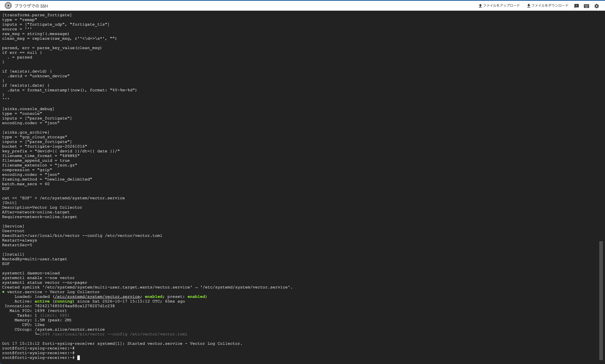Viewport: 605px width, 364px height.
Task: Click the key_prefix devid/dt line
Action: click(61, 151)
